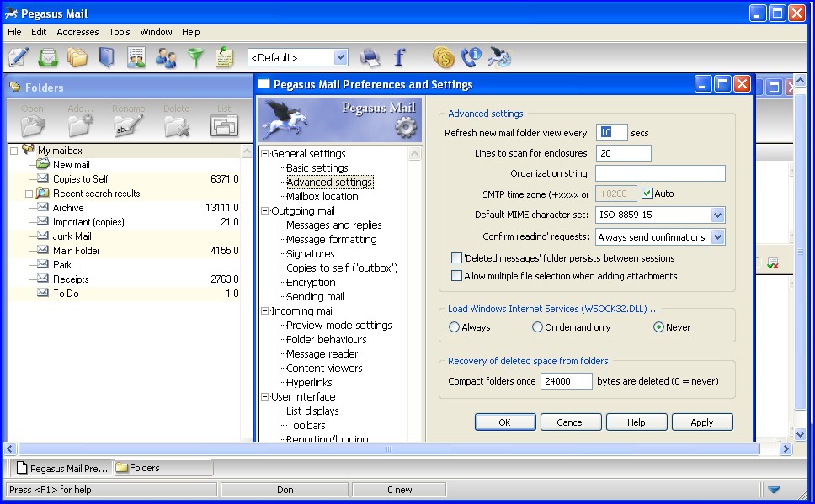Open the Addresses menu

point(77,32)
